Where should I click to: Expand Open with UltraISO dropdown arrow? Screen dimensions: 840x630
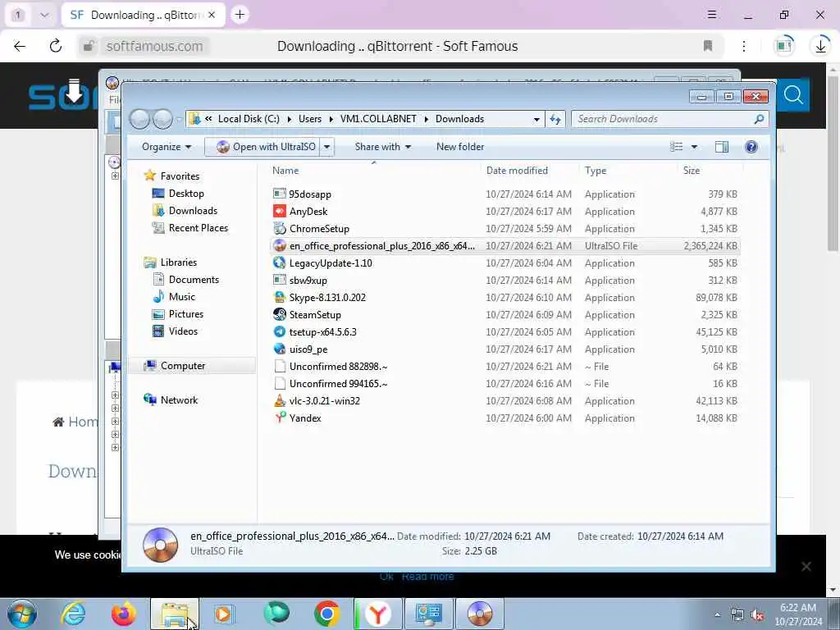[326, 147]
